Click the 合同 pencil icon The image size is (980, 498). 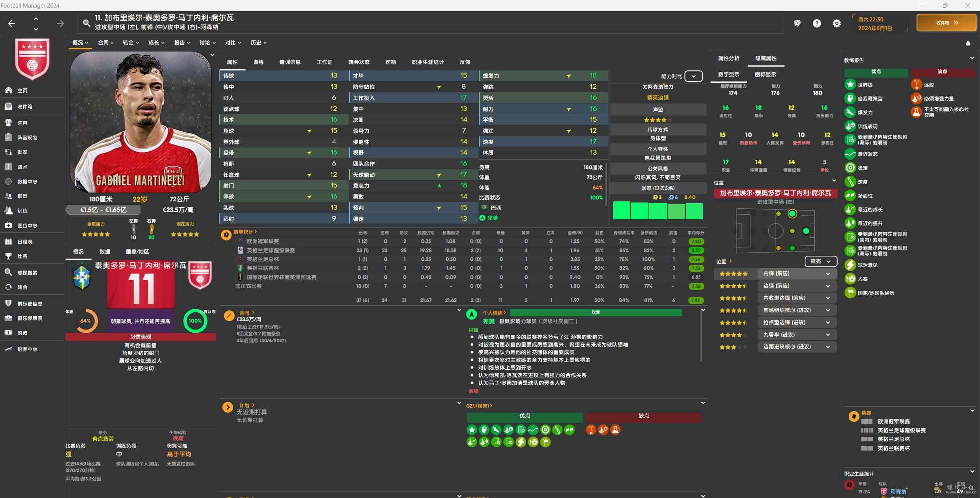click(229, 315)
